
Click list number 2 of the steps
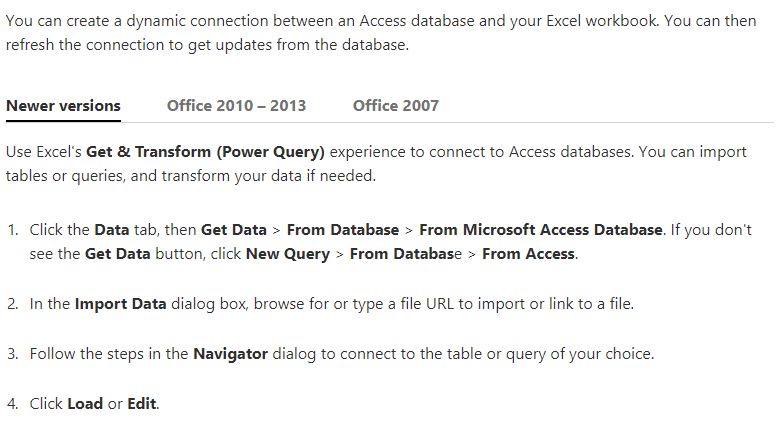tap(12, 303)
